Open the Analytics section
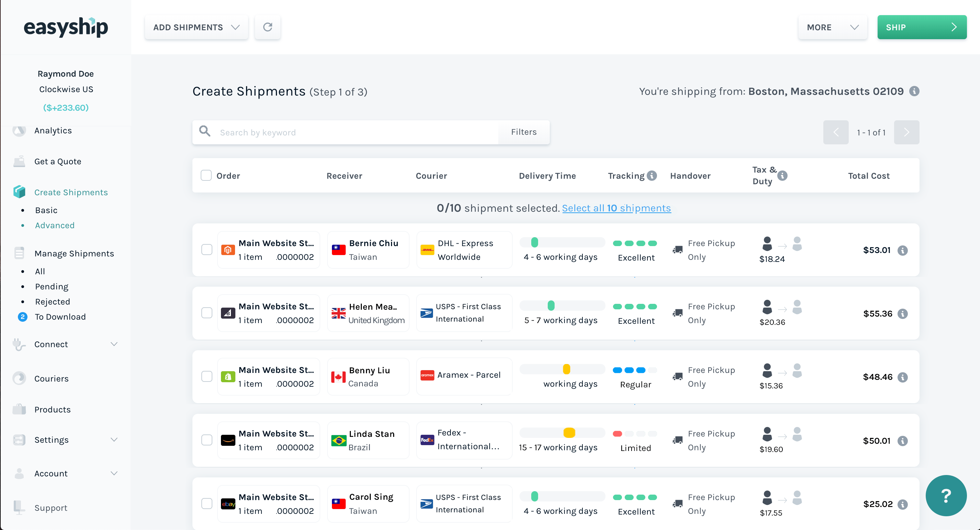 53,131
